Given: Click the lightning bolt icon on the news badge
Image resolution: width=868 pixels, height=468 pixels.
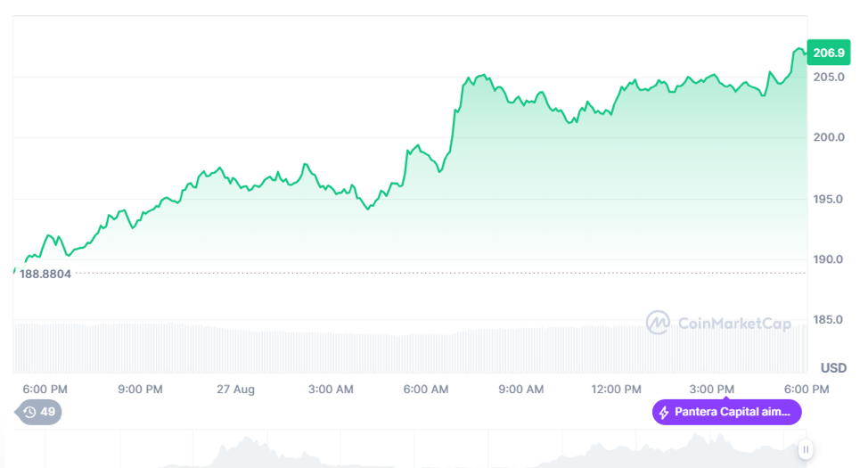Looking at the screenshot, I should coord(663,412).
